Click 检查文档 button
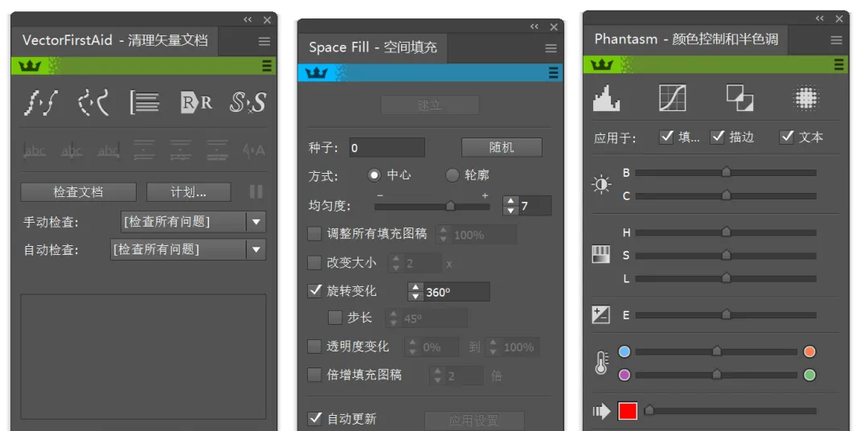Viewport: 868px width, 431px height. 78,192
